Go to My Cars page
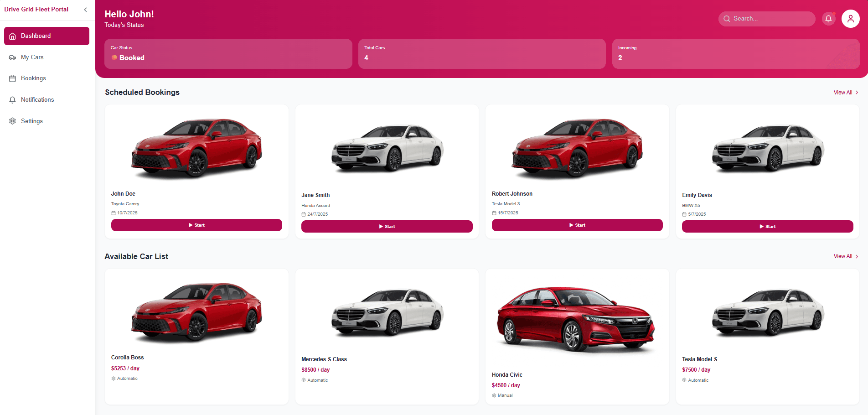The width and height of the screenshot is (868, 415). [46, 57]
